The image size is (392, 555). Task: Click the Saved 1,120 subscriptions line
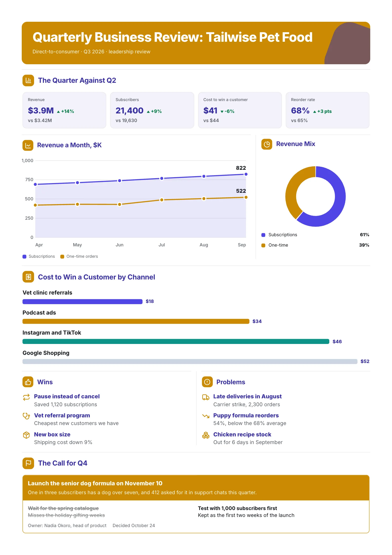(x=65, y=405)
